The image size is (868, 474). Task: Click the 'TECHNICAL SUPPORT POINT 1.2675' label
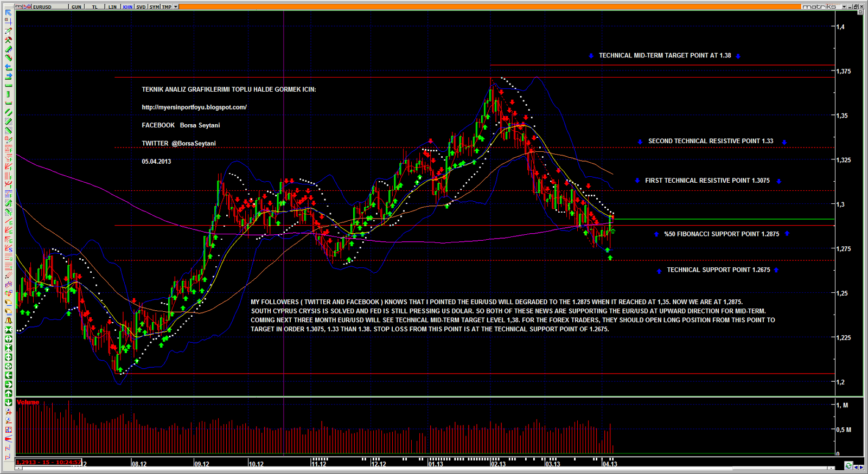[x=718, y=270]
